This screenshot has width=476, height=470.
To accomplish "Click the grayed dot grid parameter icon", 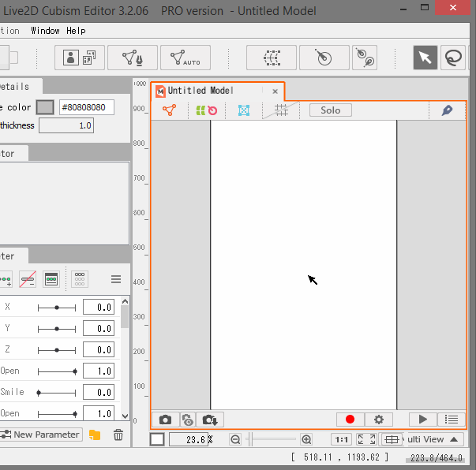I will pos(80,279).
